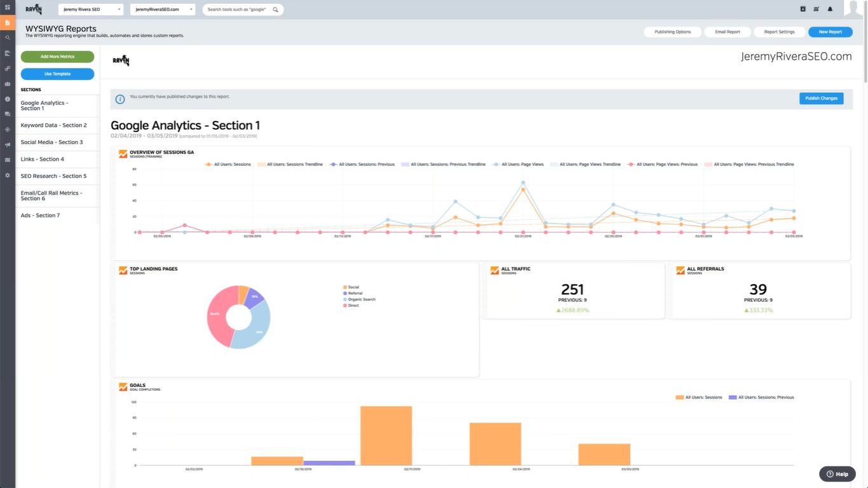868x488 pixels.
Task: Open the card/table sidebar icon
Action: point(8,159)
